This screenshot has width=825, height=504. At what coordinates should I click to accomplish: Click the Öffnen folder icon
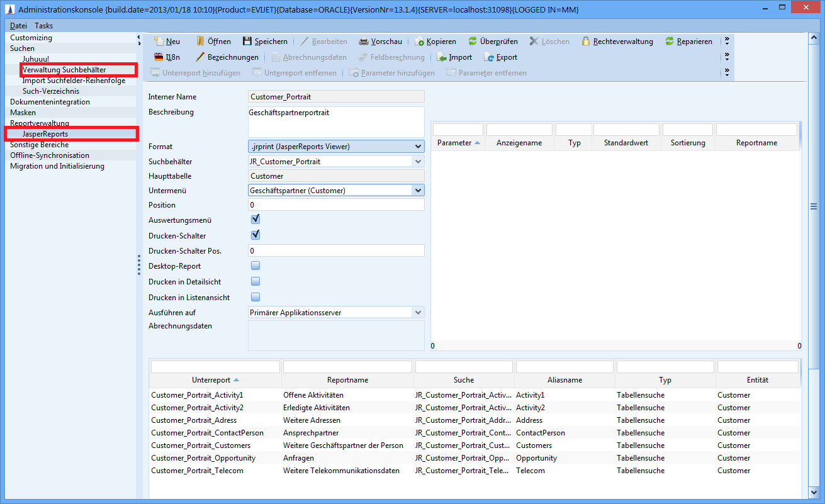[x=200, y=42]
